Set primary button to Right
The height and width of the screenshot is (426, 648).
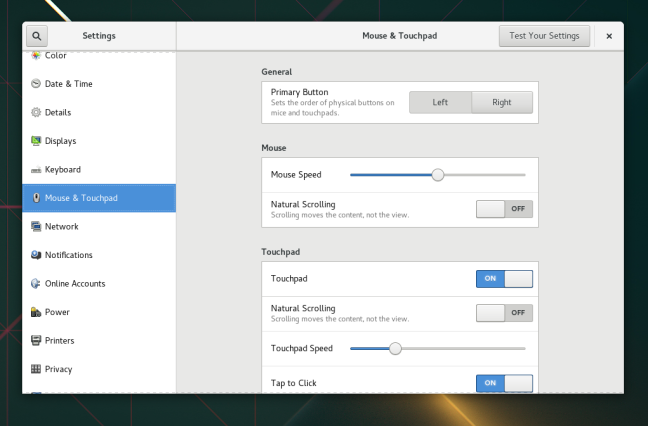coord(502,102)
